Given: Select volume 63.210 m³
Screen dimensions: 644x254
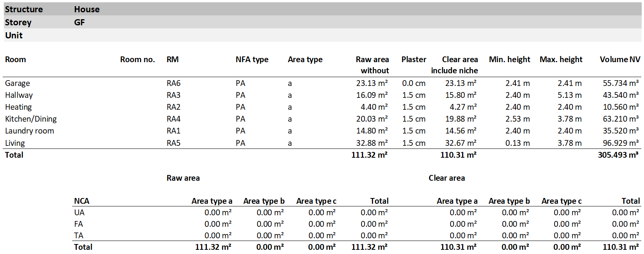Looking at the screenshot, I should coord(621,119).
